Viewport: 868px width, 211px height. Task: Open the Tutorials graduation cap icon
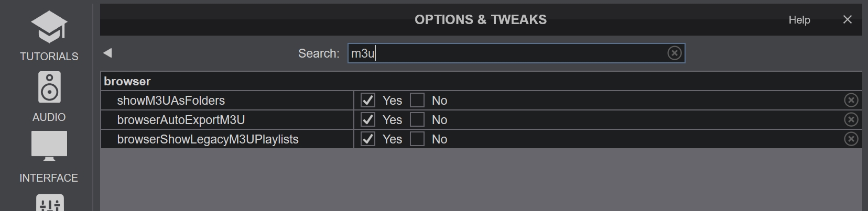click(x=49, y=27)
